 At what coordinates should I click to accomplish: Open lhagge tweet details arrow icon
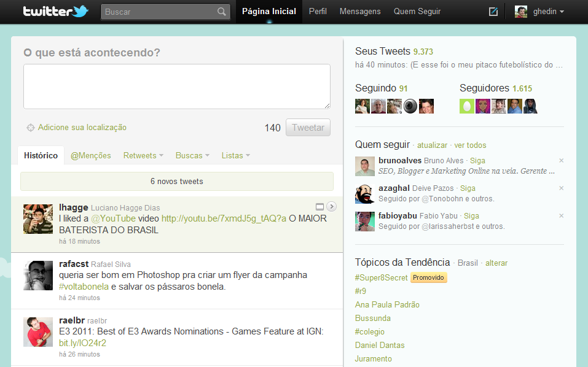point(331,206)
